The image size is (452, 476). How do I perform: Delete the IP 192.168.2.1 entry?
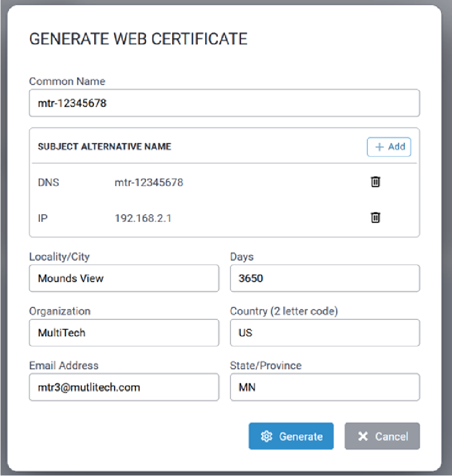pyautogui.click(x=375, y=218)
